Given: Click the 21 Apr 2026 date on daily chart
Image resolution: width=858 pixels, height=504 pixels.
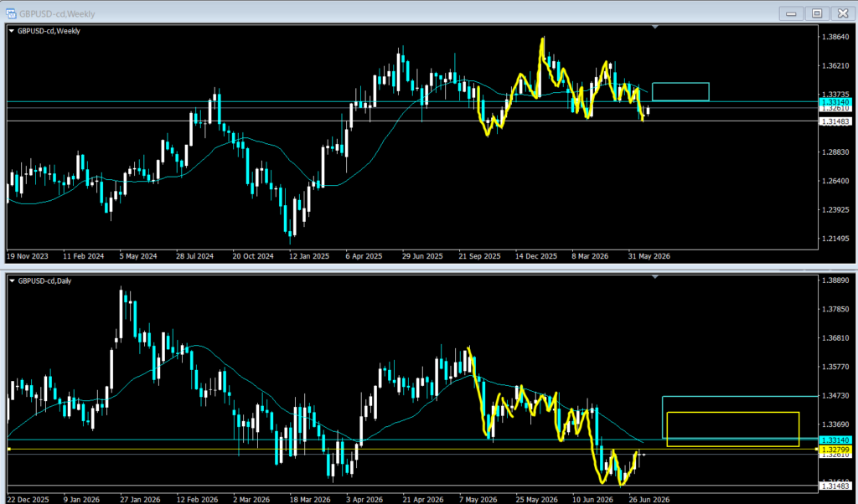Looking at the screenshot, I should pyautogui.click(x=423, y=500).
